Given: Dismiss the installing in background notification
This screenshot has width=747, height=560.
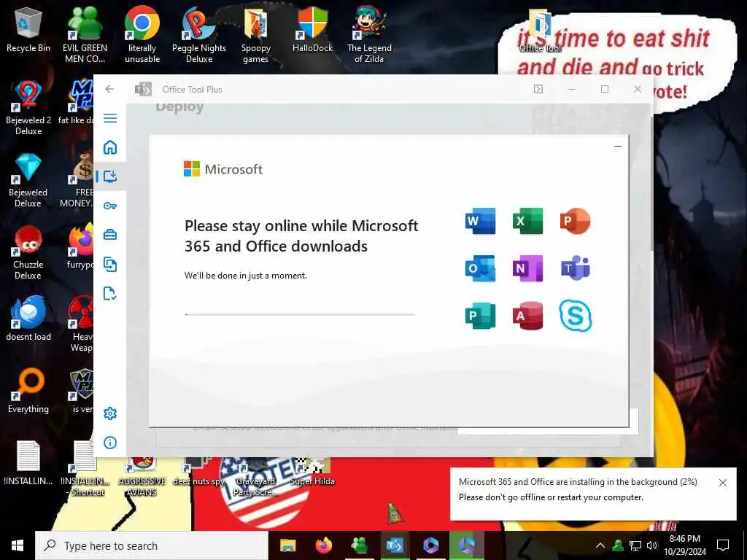Looking at the screenshot, I should coord(723,483).
